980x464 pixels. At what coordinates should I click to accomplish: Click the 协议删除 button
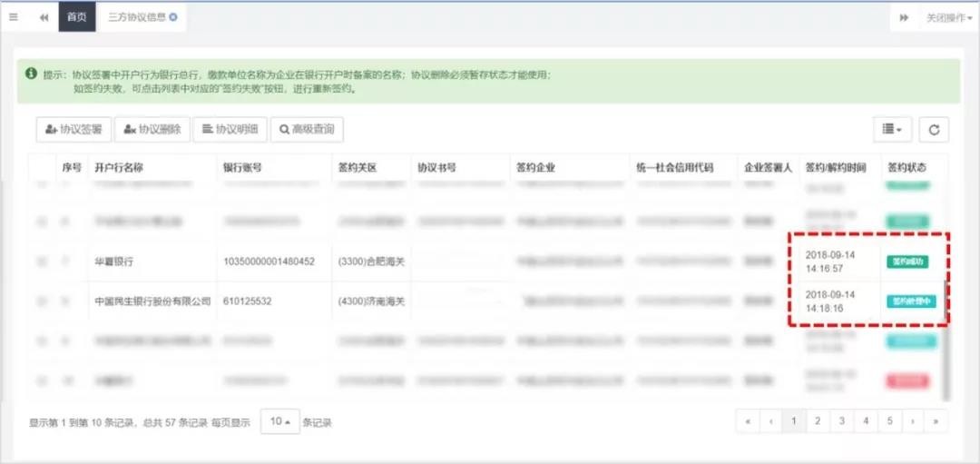(x=152, y=130)
